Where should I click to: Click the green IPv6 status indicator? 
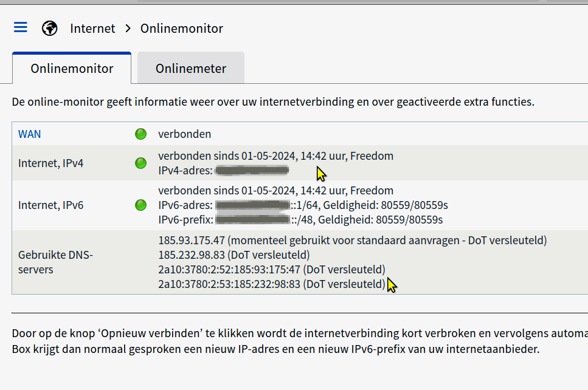[x=140, y=205]
